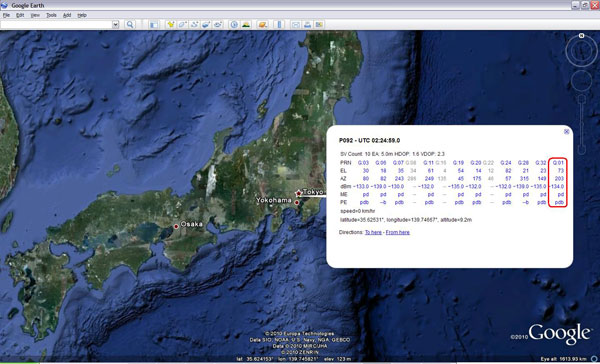
Task: Click inside the search input field
Action: [x=57, y=24]
